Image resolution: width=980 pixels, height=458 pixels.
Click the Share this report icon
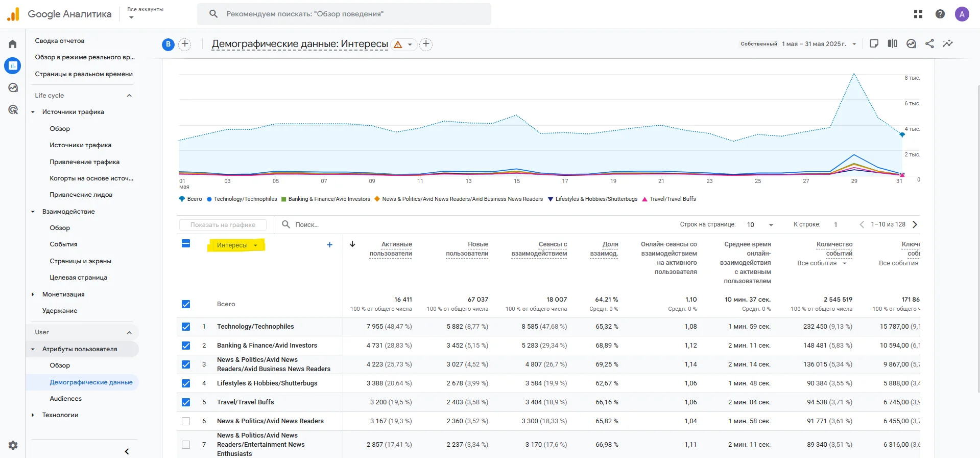click(x=929, y=44)
